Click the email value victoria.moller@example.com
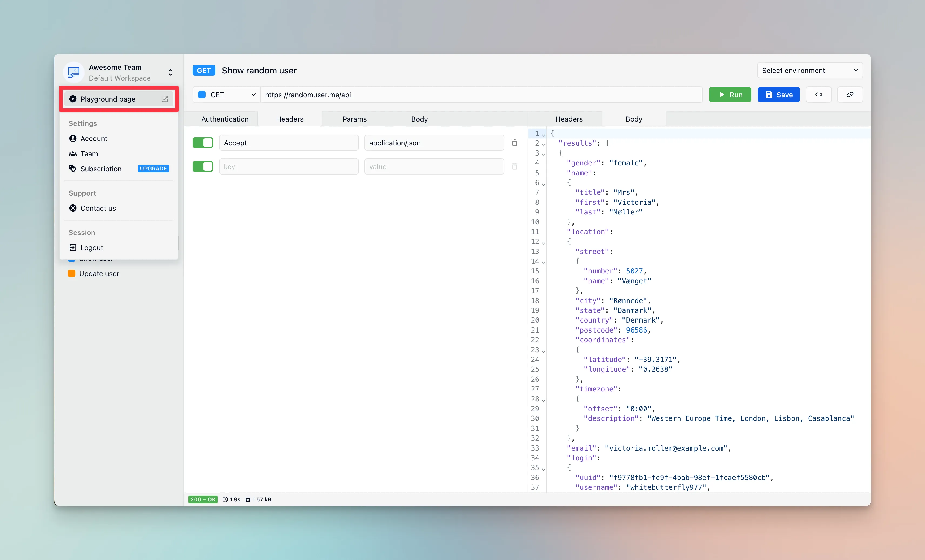 [x=666, y=448]
